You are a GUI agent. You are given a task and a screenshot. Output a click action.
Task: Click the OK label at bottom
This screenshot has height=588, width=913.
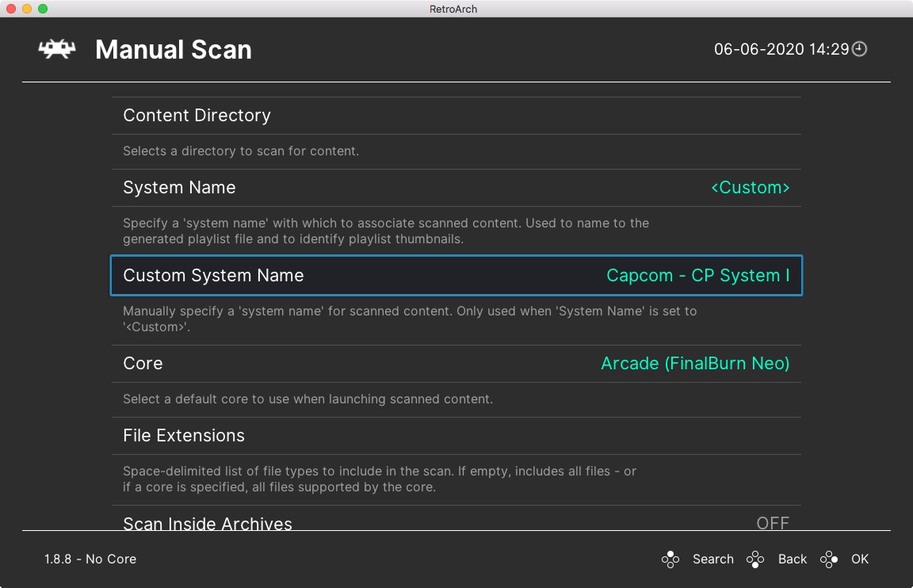tap(859, 559)
